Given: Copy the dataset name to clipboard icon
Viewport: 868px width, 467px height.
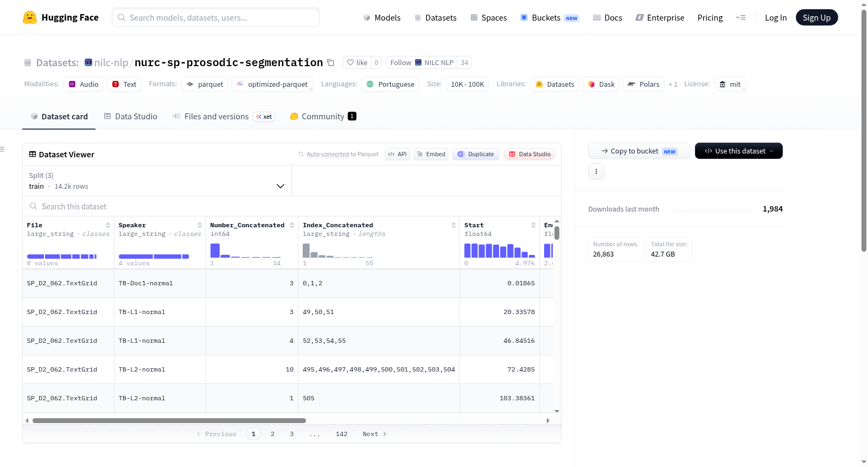Looking at the screenshot, I should 330,62.
